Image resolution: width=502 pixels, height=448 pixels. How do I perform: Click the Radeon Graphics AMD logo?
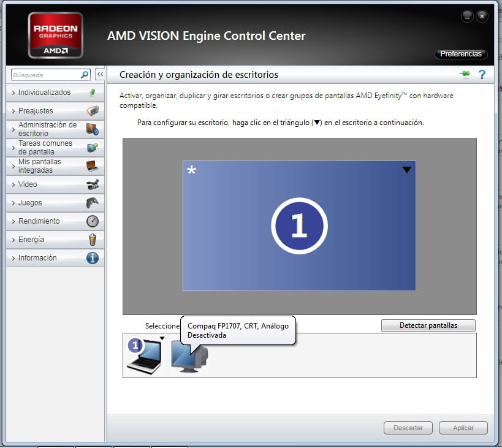point(55,36)
